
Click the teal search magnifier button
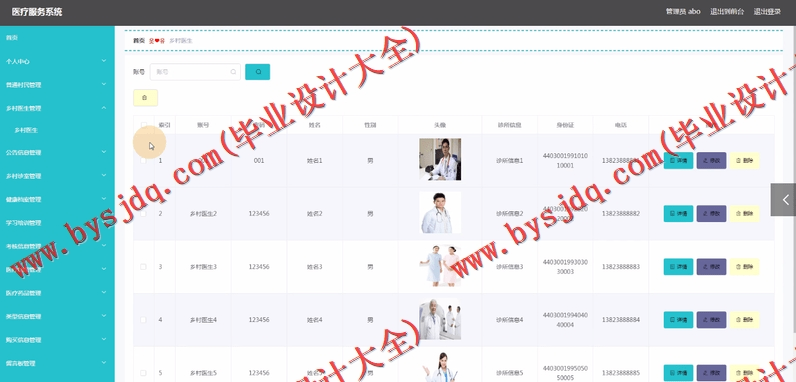257,72
